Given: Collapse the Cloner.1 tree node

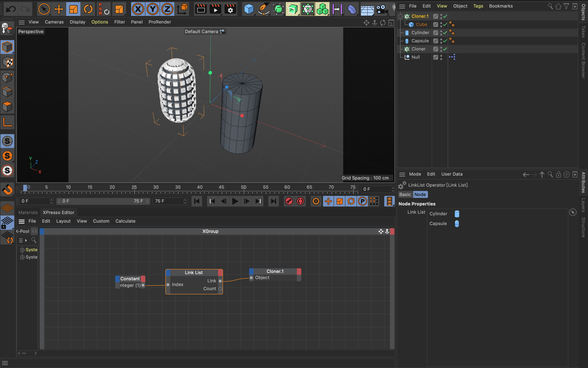Looking at the screenshot, I should (400, 16).
